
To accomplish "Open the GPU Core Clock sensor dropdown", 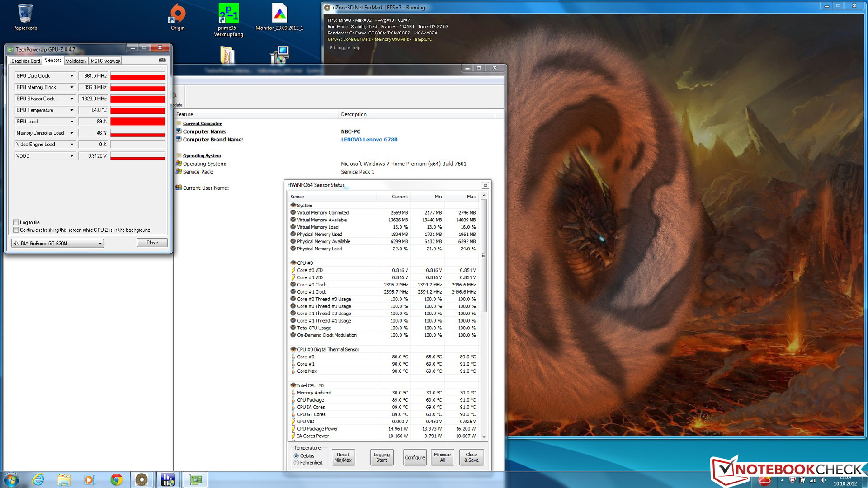I will pos(71,76).
